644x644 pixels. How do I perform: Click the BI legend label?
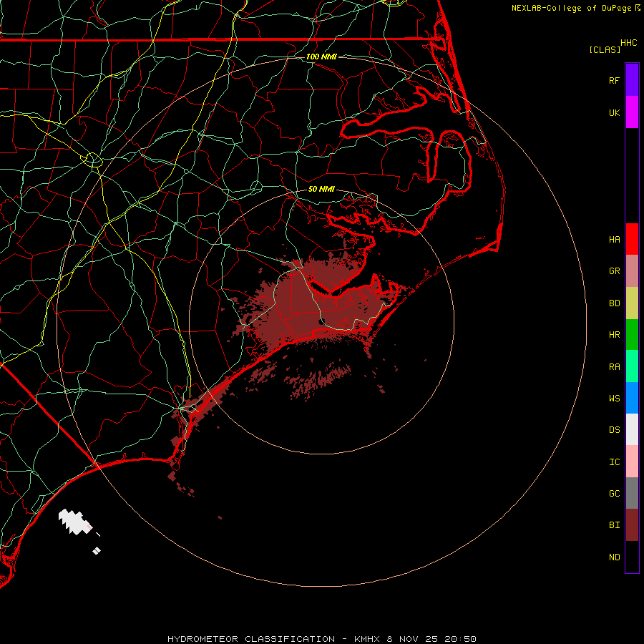click(x=615, y=525)
